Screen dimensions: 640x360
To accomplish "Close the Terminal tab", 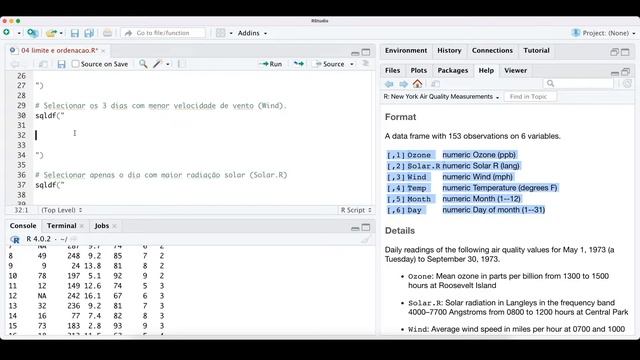I will (x=82, y=226).
